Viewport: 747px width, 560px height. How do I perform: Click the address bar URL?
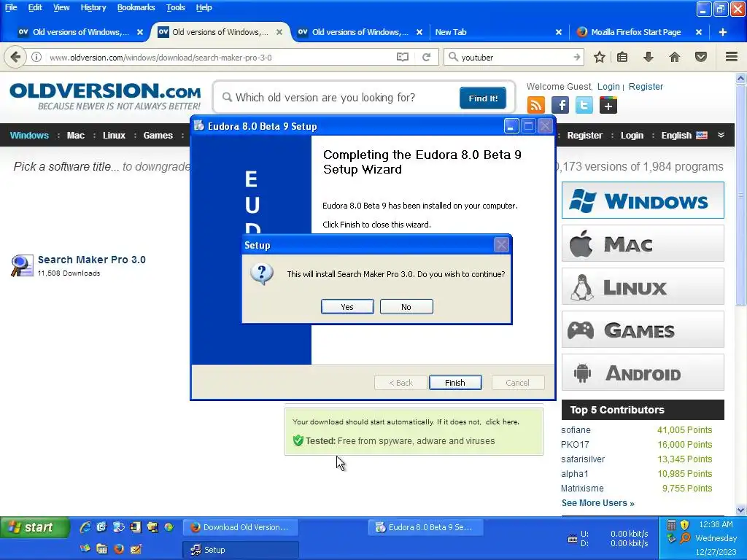click(160, 57)
